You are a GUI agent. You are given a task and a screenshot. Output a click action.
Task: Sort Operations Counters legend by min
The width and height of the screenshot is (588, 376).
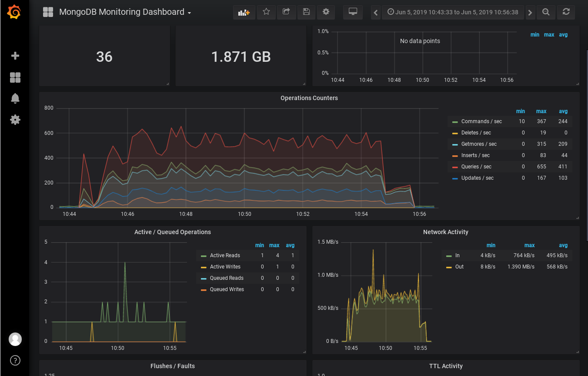click(520, 111)
